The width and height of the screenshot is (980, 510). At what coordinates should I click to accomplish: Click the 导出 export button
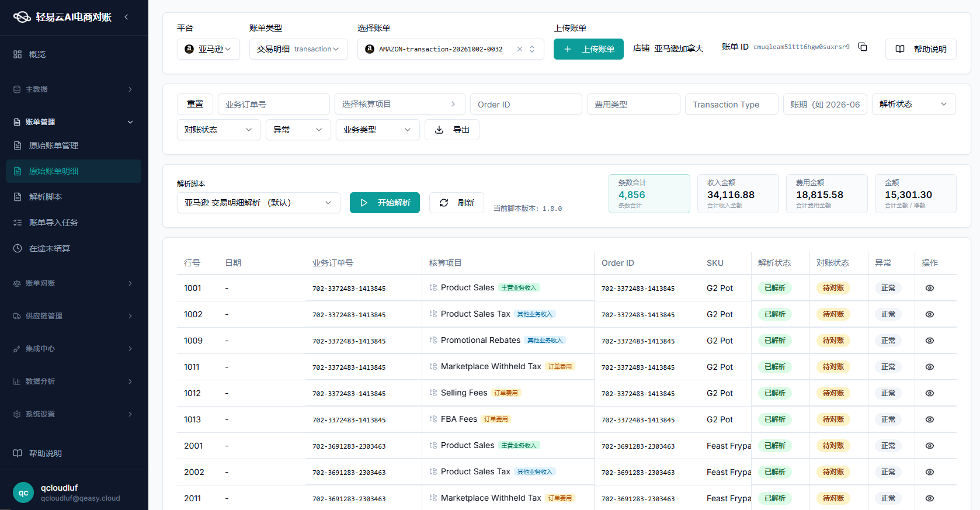click(452, 130)
